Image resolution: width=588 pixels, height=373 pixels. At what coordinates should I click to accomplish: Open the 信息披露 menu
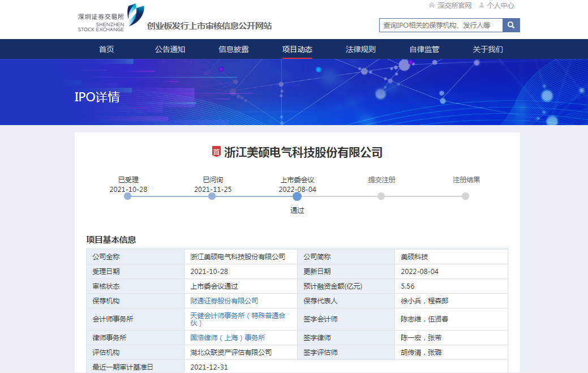tap(234, 49)
